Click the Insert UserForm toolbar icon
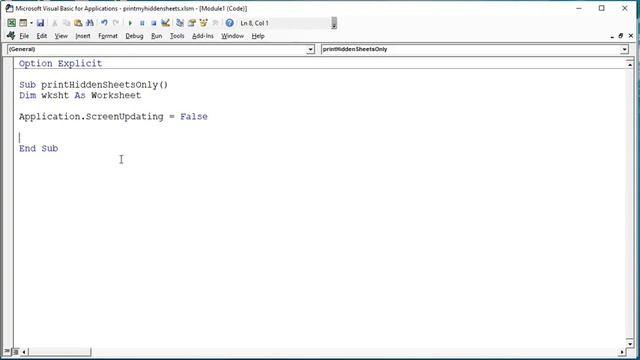The image size is (640, 360). pos(23,23)
